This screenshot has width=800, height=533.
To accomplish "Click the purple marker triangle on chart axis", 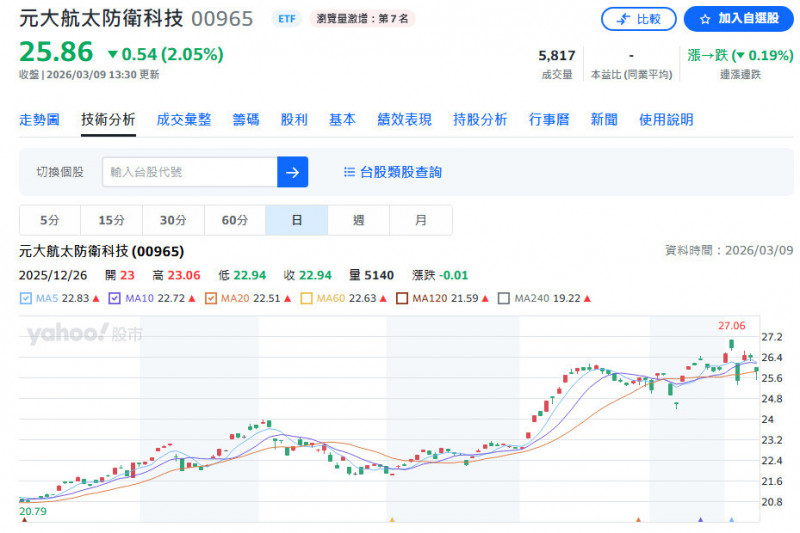I will (x=701, y=520).
